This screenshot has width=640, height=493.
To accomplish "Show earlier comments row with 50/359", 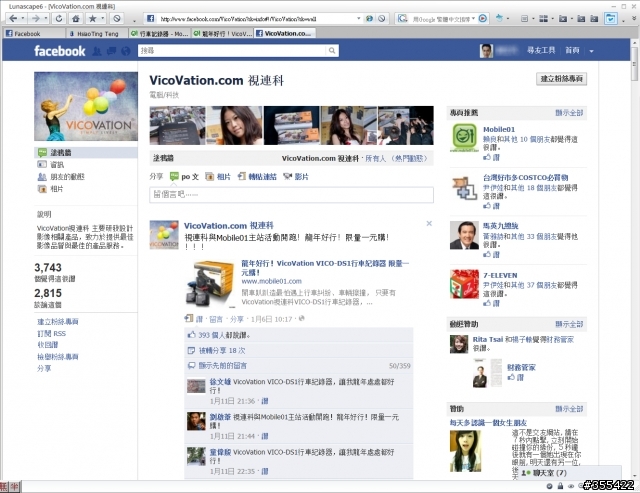I will 299,366.
